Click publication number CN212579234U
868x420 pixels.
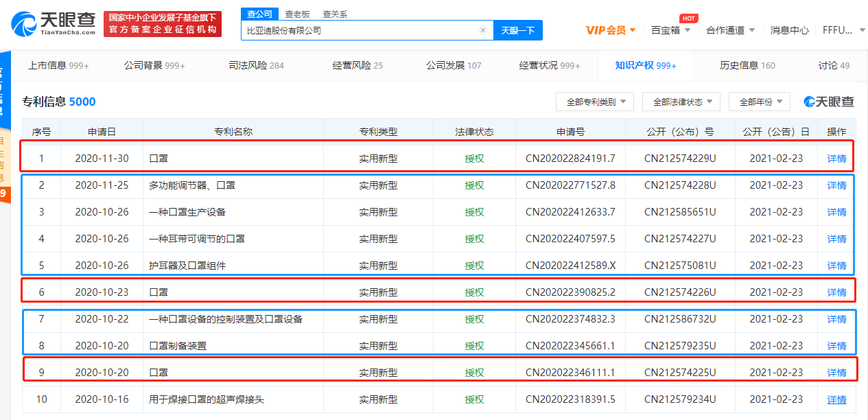680,399
